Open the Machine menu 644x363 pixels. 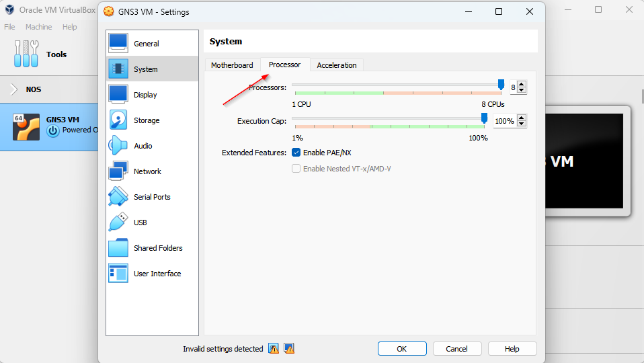pyautogui.click(x=38, y=27)
